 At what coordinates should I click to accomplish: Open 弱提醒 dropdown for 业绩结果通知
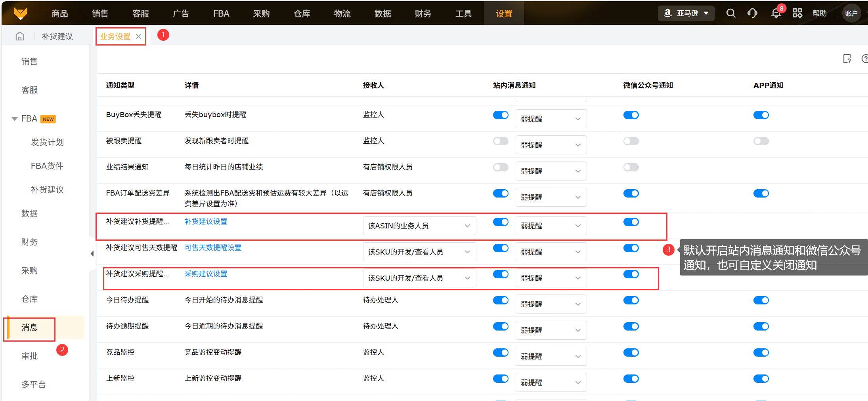click(551, 171)
